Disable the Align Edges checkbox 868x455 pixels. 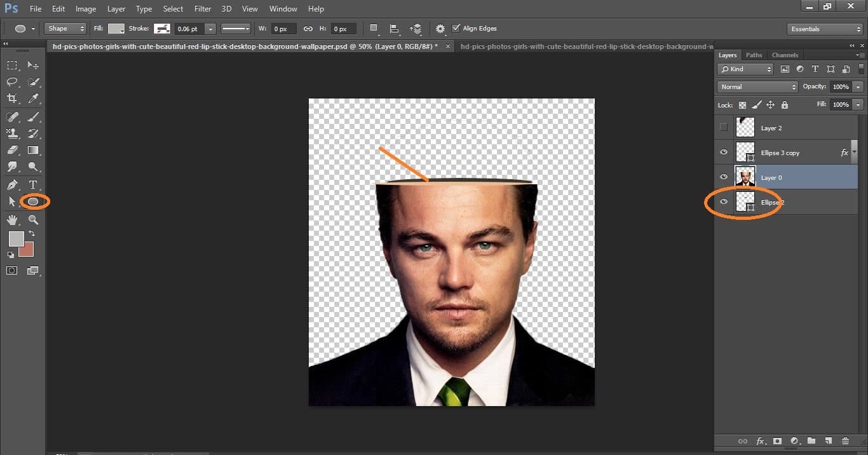pos(456,28)
